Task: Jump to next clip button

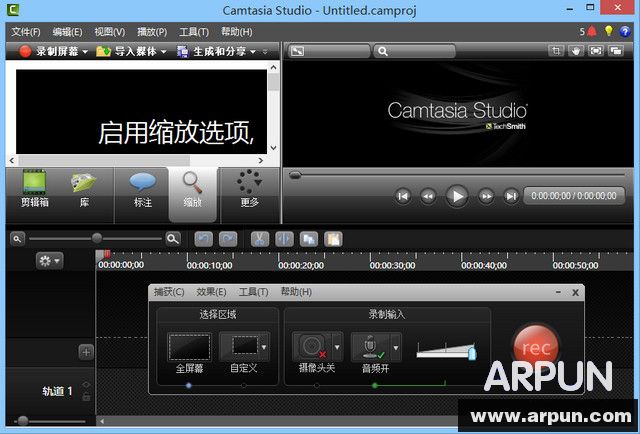Action: tap(511, 196)
